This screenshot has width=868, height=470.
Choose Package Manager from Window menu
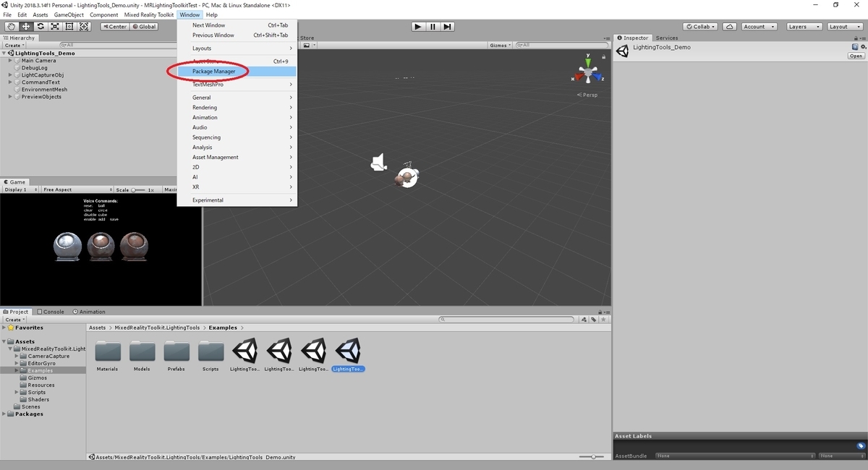pyautogui.click(x=237, y=72)
